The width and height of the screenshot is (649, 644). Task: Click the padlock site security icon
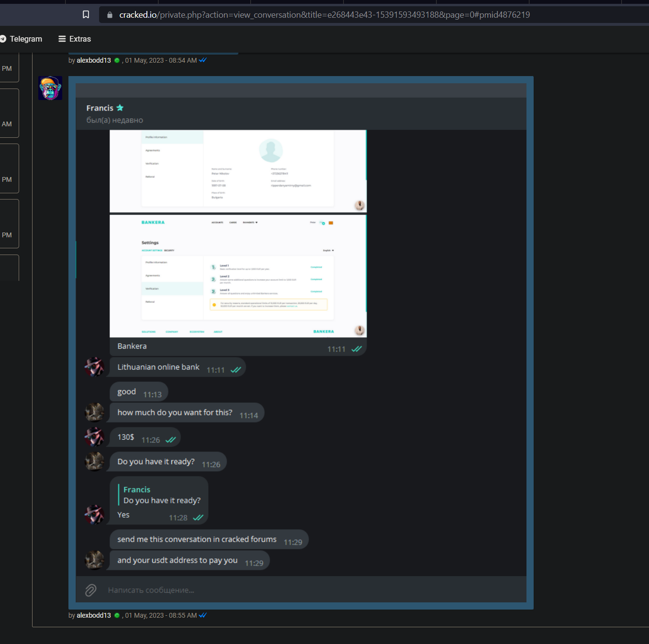coord(110,15)
